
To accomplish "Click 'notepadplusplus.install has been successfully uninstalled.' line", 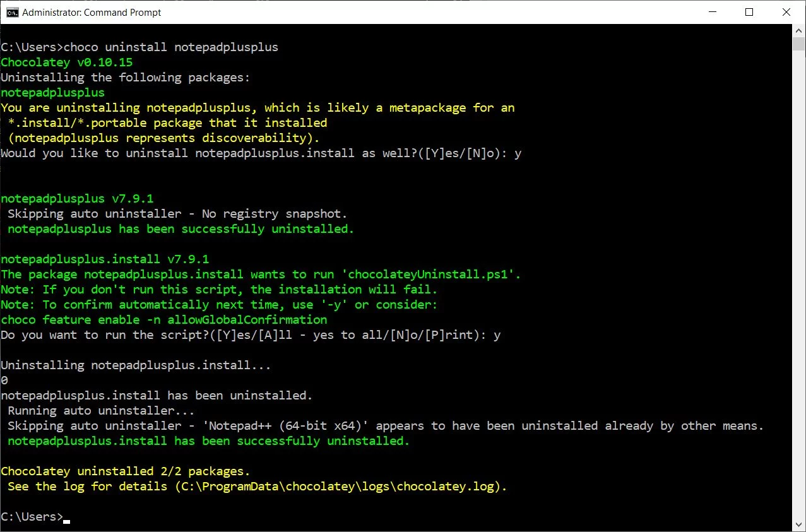I will click(x=209, y=441).
